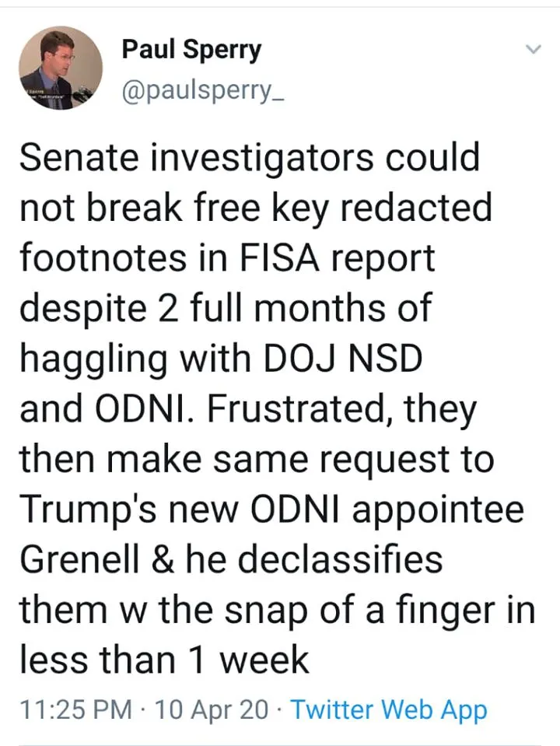Click 'Trump's new ODNI appointee' line
Screen dimensions: 560x746
271,511
